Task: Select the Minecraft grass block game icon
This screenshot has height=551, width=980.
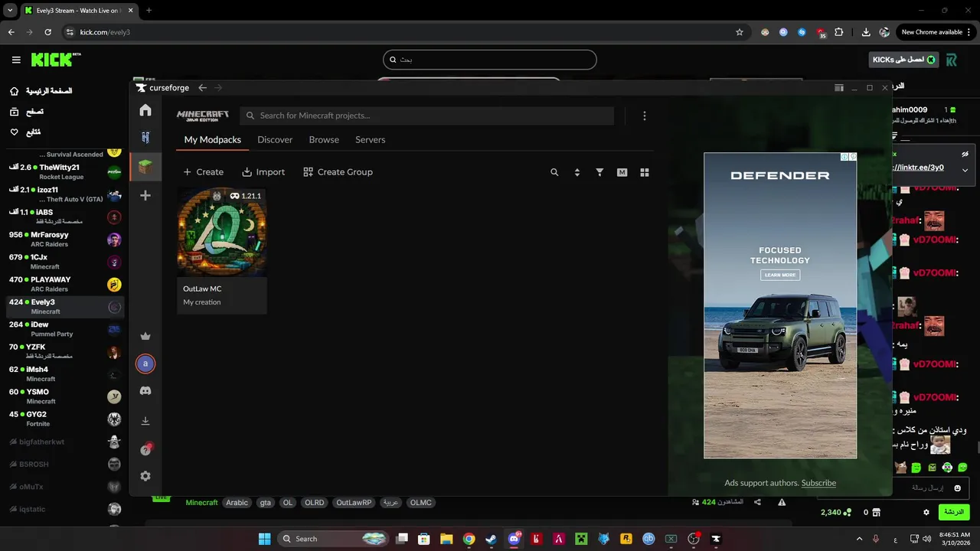Action: [x=145, y=166]
